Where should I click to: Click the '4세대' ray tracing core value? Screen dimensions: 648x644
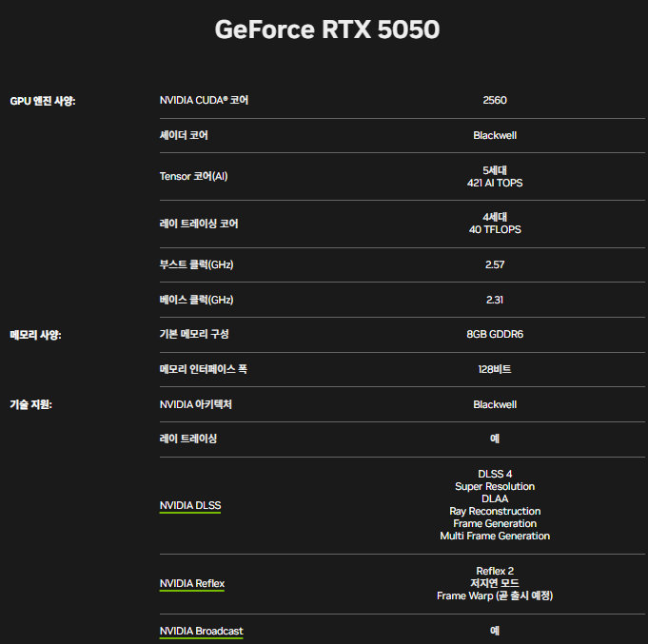[495, 217]
